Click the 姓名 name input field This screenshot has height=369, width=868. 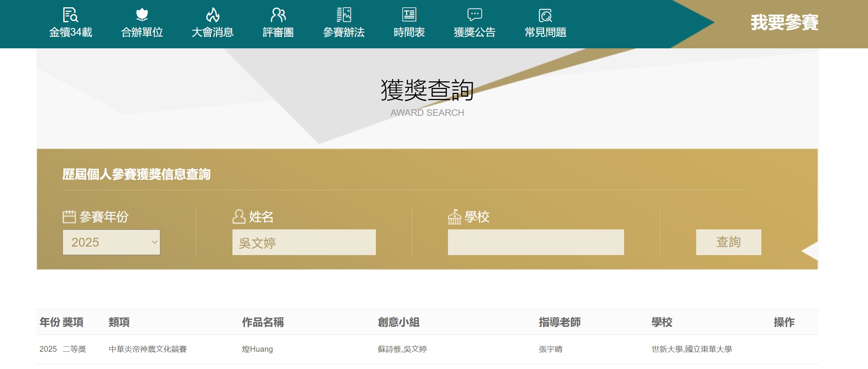[304, 242]
